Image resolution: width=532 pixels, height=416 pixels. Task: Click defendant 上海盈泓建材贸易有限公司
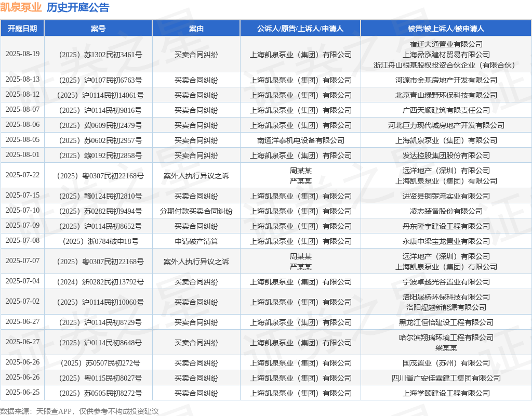[446, 55]
